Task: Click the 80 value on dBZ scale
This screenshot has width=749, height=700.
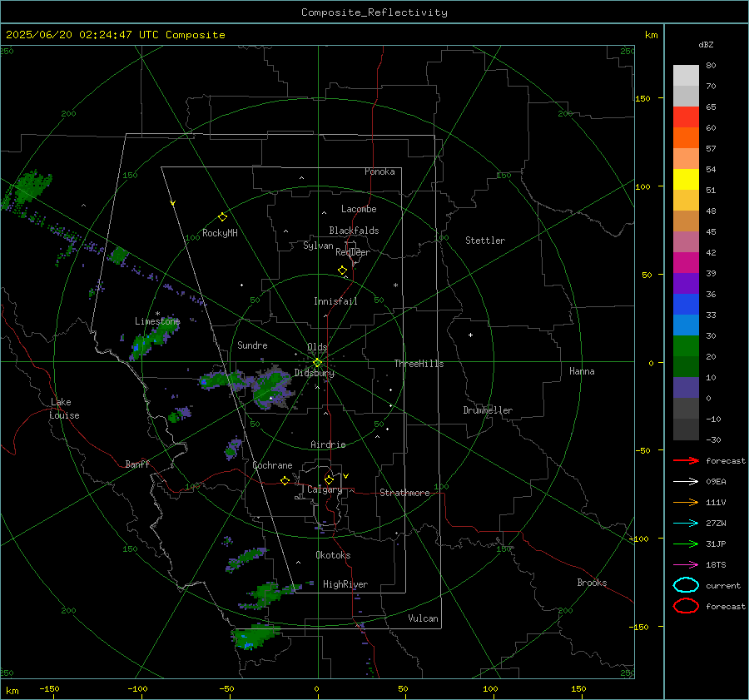Action: (711, 66)
